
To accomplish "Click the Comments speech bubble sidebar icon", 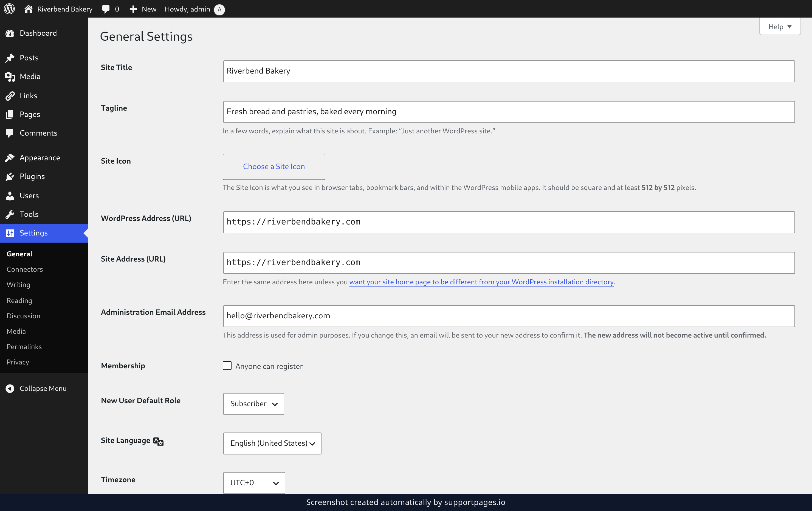I will pos(10,133).
